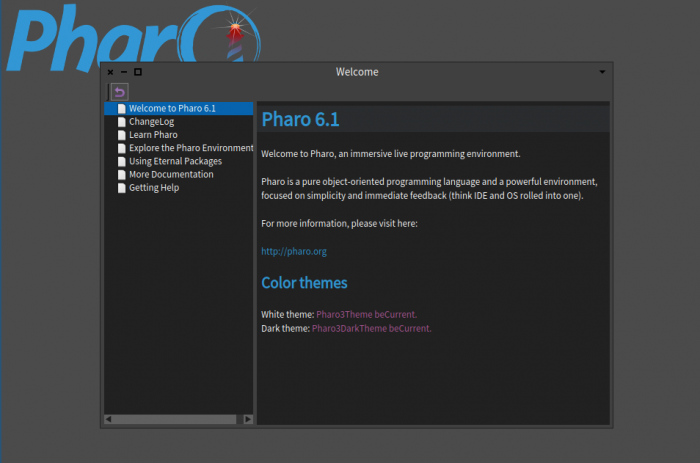Click the Welcome window title text
Image resolution: width=700 pixels, height=463 pixels.
tap(357, 72)
